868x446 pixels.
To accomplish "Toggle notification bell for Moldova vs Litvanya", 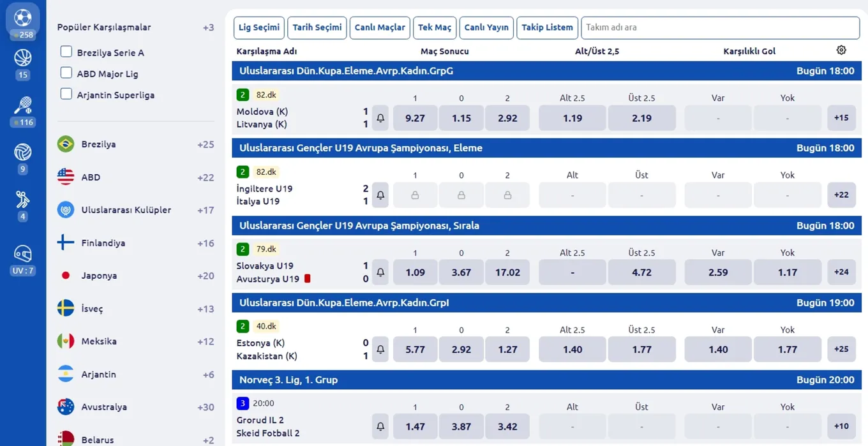I will coord(380,118).
